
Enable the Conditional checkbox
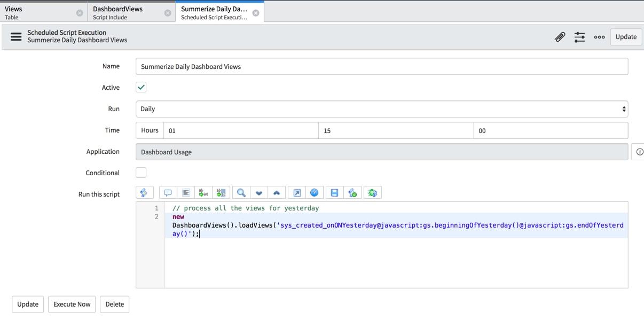click(x=140, y=172)
